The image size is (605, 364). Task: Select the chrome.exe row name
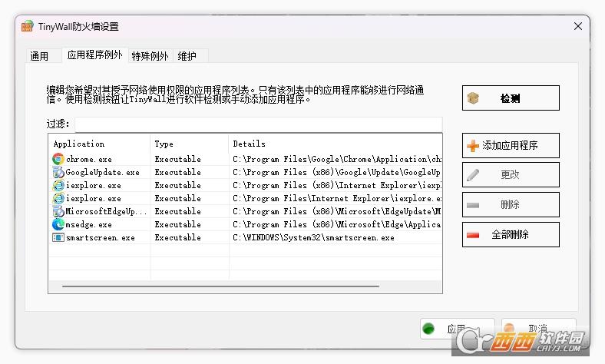(x=89, y=159)
